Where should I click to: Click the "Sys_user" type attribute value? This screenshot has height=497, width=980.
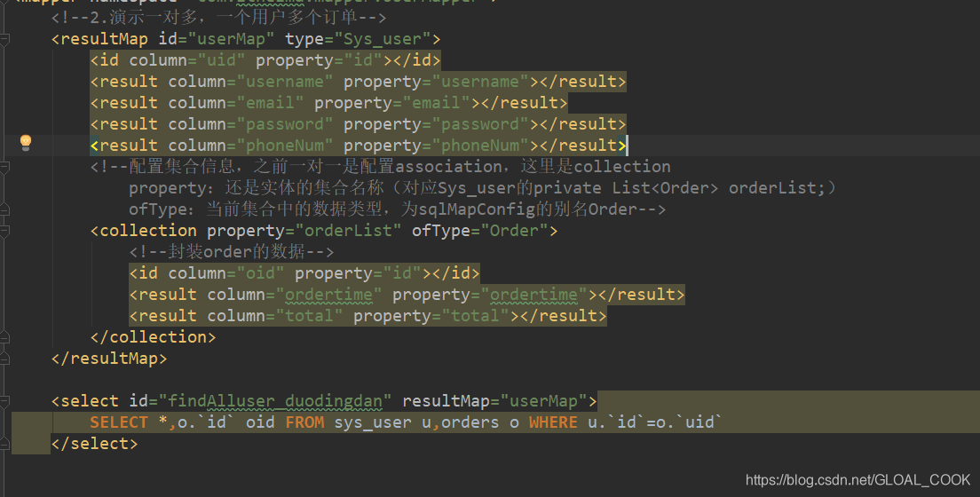point(383,39)
